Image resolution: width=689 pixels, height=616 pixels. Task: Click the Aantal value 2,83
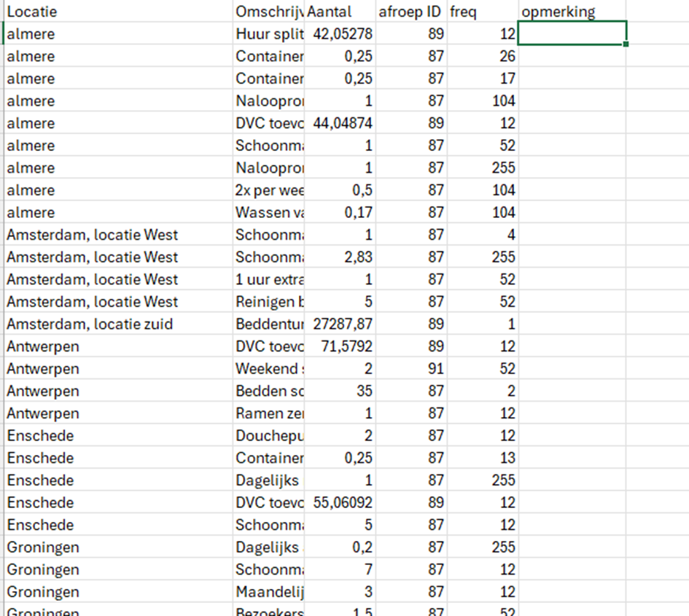tap(340, 257)
